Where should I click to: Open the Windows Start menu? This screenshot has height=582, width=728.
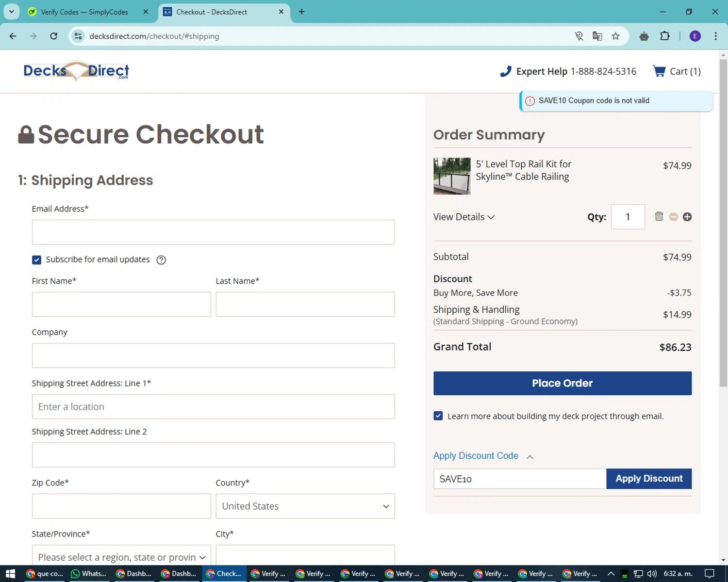coord(11,574)
